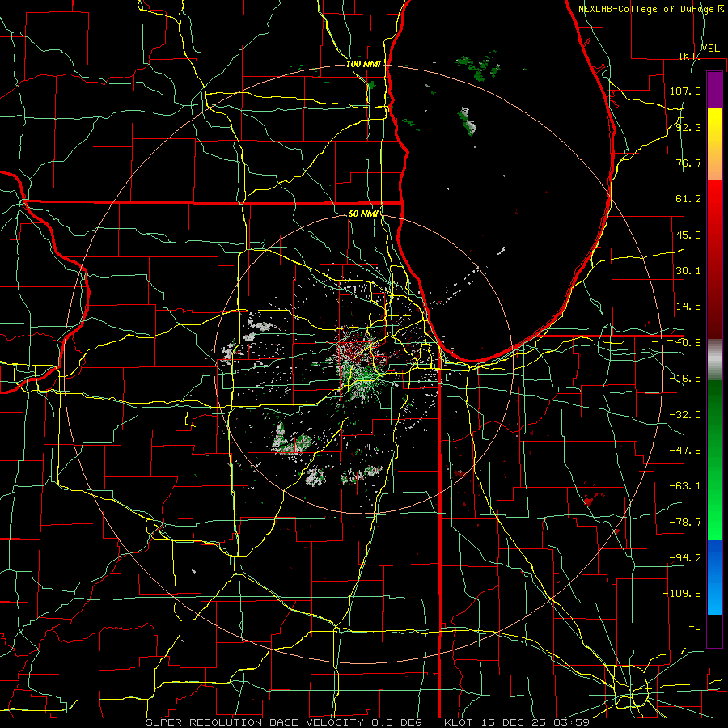
Task: Click the -109.8 legend value
Action: [682, 594]
